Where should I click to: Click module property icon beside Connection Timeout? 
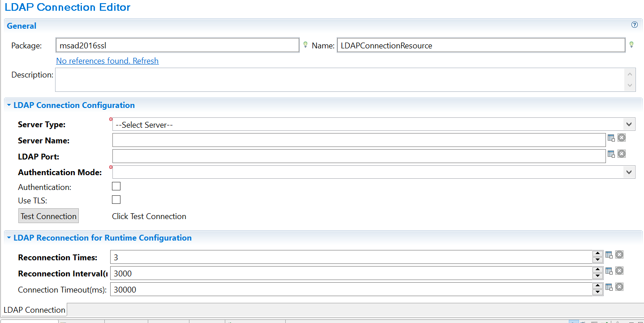[609, 287]
